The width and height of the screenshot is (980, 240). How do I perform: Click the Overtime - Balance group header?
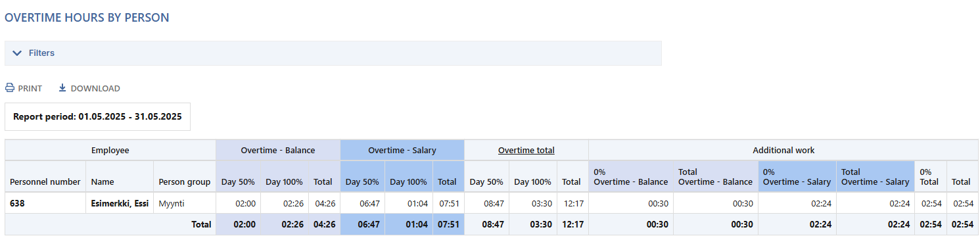pyautogui.click(x=278, y=150)
